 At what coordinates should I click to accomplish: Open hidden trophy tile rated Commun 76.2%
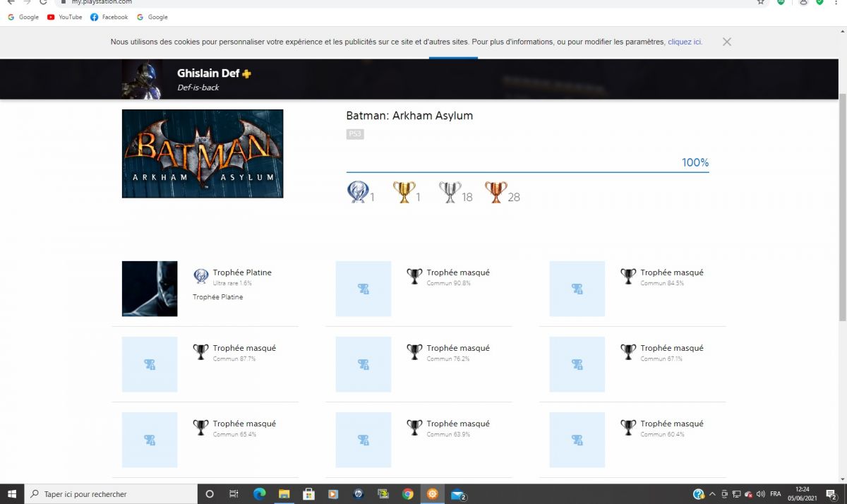click(x=364, y=364)
